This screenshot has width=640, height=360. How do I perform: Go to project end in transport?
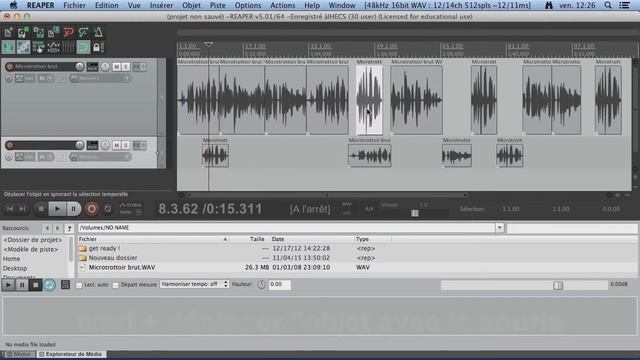[x=22, y=209]
